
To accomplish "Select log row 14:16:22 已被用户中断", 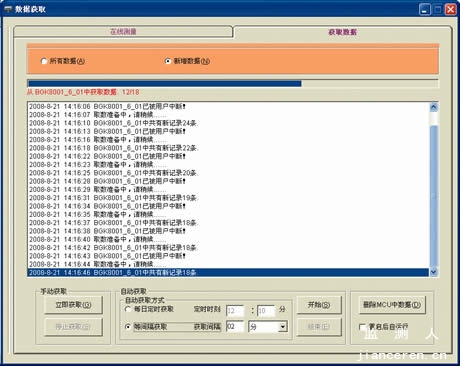I will click(x=228, y=156).
